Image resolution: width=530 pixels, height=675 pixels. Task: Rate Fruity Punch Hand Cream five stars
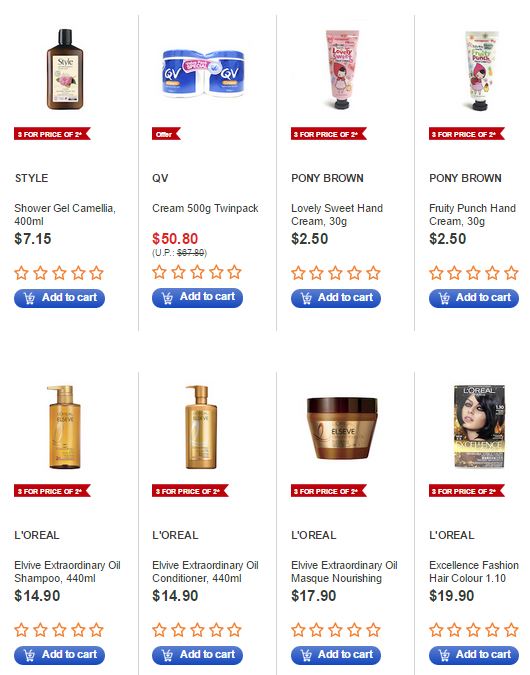[x=511, y=273]
